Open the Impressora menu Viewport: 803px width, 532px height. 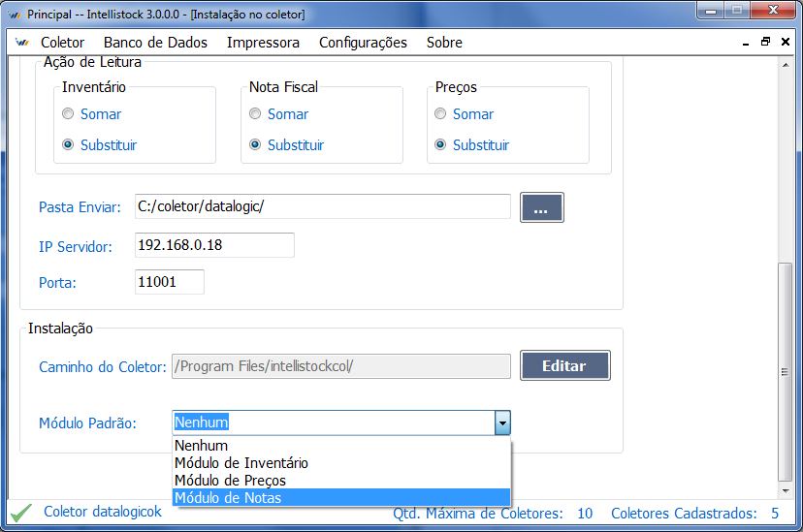pyautogui.click(x=263, y=43)
